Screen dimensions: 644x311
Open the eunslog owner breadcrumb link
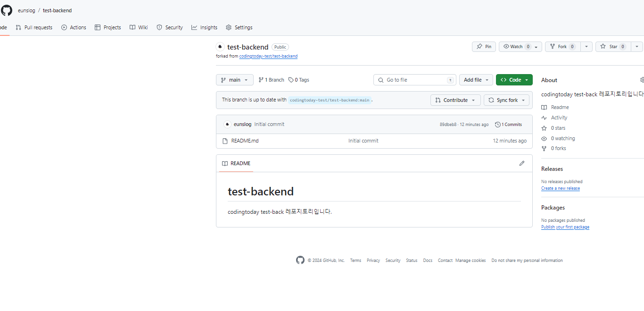(26, 10)
